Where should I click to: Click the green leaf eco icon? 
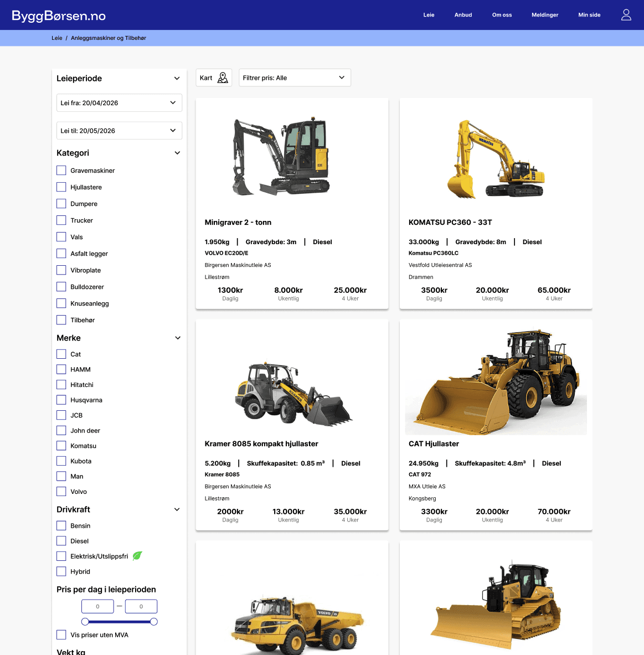click(x=137, y=555)
